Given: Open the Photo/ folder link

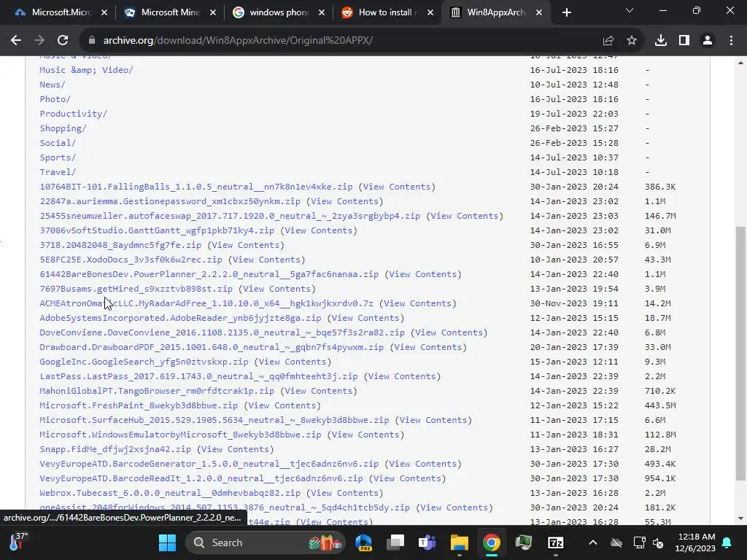Looking at the screenshot, I should tap(55, 99).
